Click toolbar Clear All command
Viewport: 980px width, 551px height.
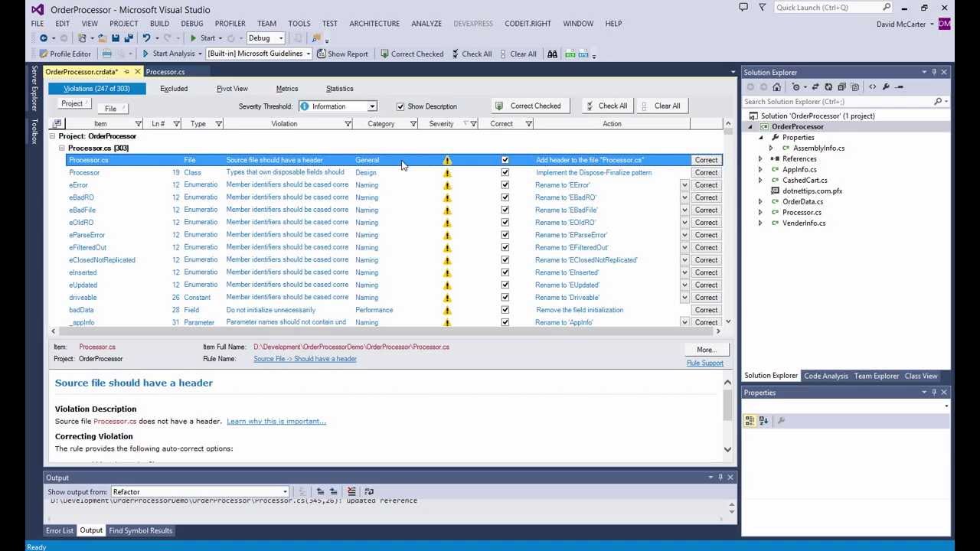pyautogui.click(x=517, y=54)
